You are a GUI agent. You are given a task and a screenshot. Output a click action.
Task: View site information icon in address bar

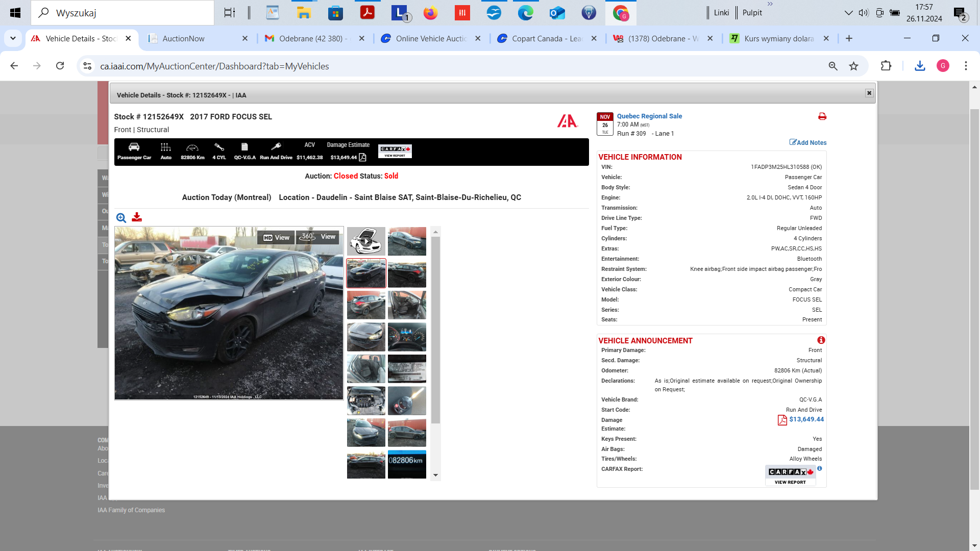[87, 66]
